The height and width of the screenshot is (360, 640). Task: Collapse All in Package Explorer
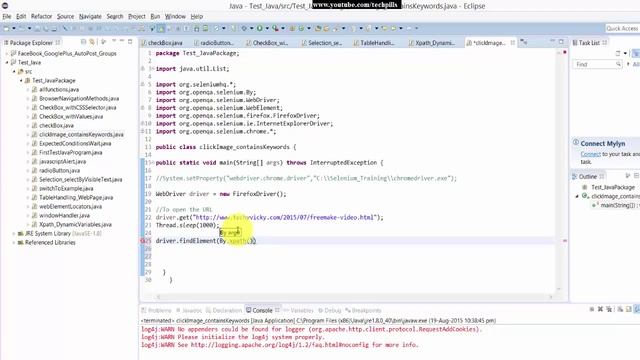84,42
